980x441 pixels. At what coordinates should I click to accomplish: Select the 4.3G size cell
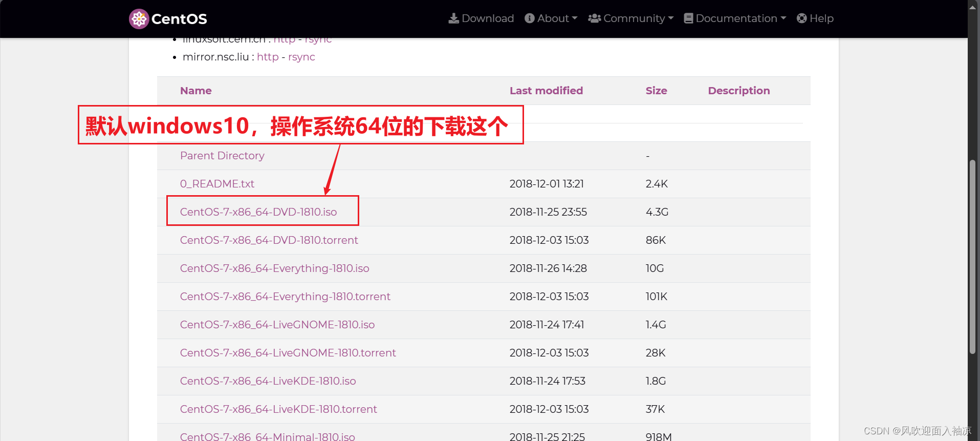[x=657, y=212]
